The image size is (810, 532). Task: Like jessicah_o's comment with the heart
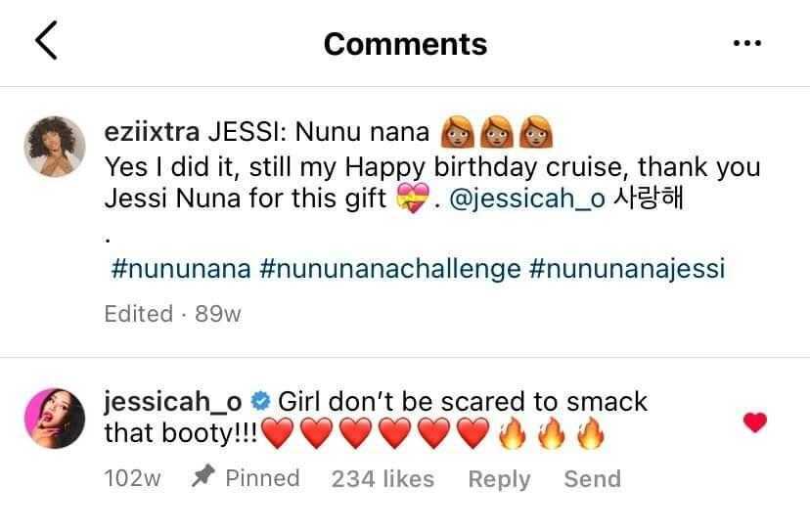tap(755, 422)
